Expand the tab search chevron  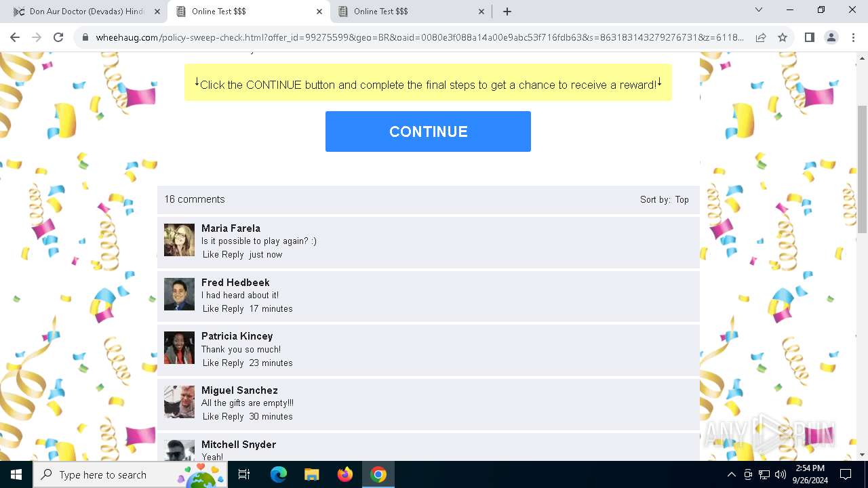[x=759, y=9]
